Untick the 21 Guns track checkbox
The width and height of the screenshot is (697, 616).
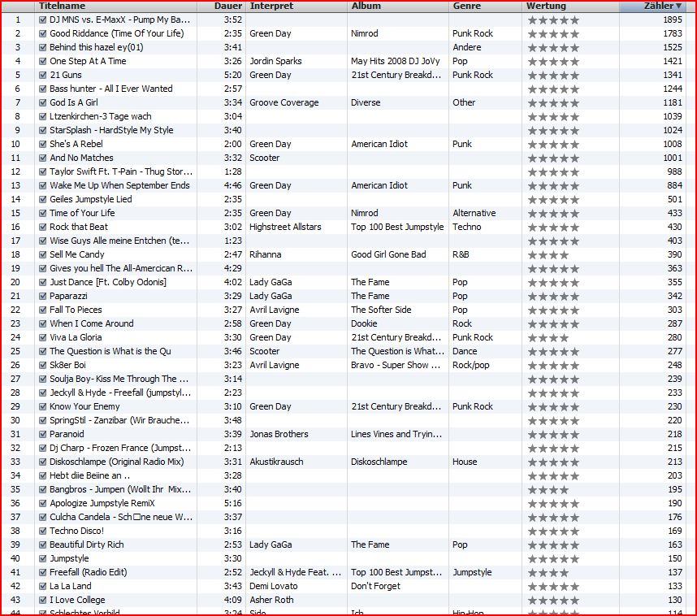43,75
